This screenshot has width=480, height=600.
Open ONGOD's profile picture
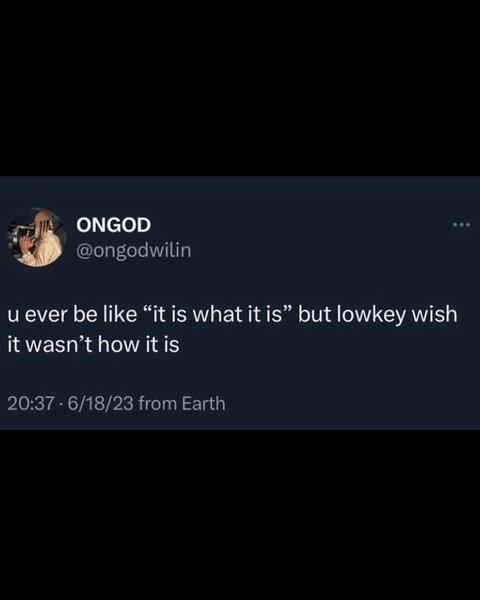37,237
